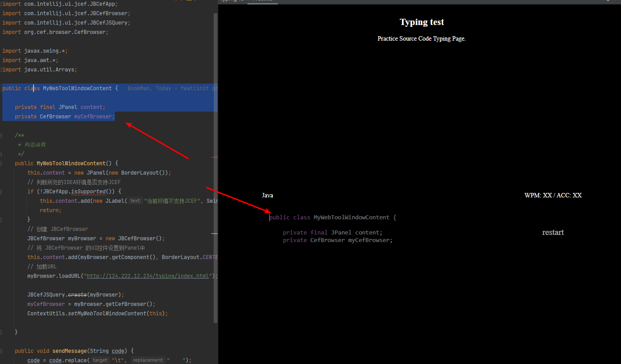Collapse the Javadoc comment fold marker at /**
621x364 pixels.
pos(1,135)
